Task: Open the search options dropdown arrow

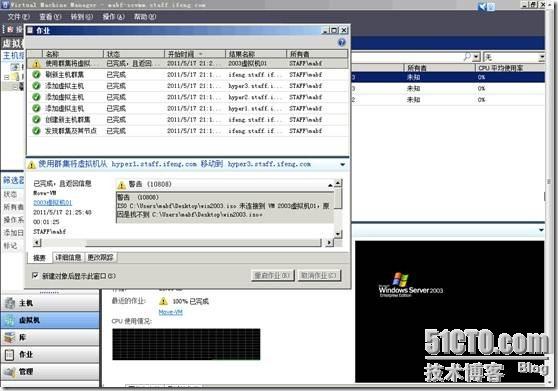Action: click(477, 57)
